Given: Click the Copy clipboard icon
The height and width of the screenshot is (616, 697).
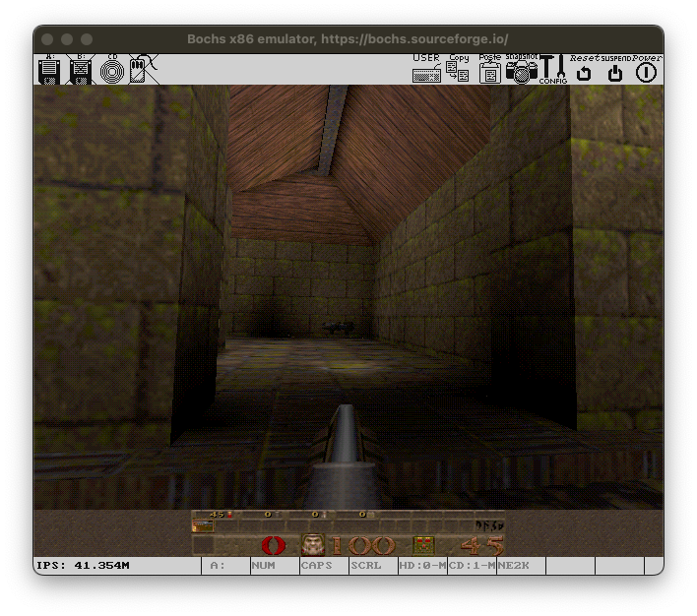Looking at the screenshot, I should coord(459,70).
